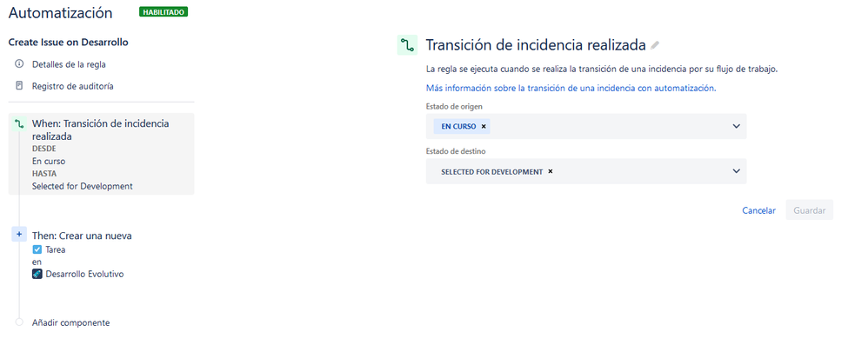
Task: Click inside the Estado de destino field
Action: point(585,171)
